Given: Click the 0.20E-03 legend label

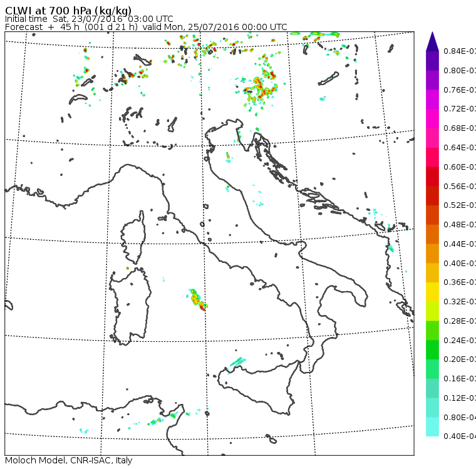Looking at the screenshot, I should coord(460,359).
